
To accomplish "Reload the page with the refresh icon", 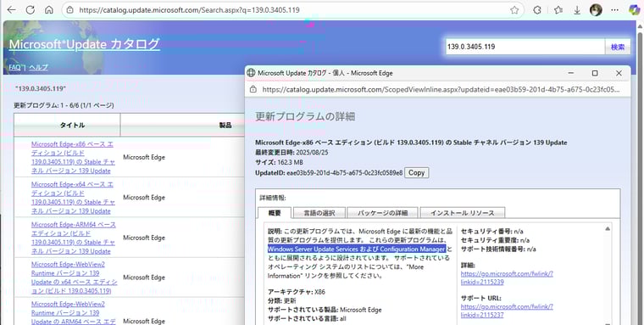I will coord(30,10).
